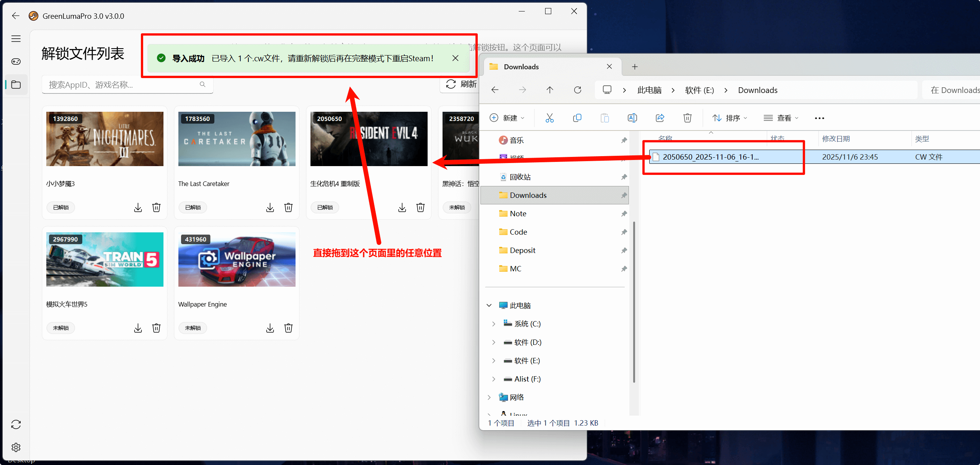Toggle the 未解锁 status on Wallpaper Engine
Viewport: 980px width, 465px height.
(x=193, y=328)
